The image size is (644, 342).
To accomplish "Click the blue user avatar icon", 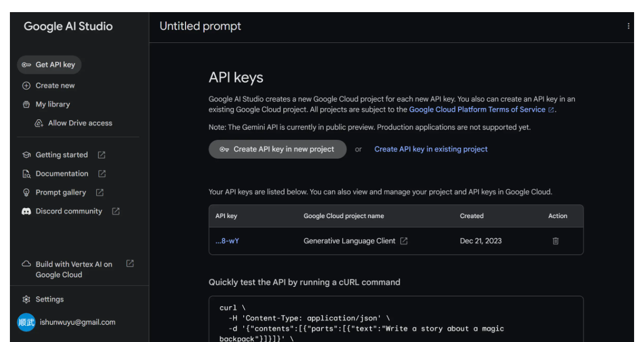I will 26,322.
